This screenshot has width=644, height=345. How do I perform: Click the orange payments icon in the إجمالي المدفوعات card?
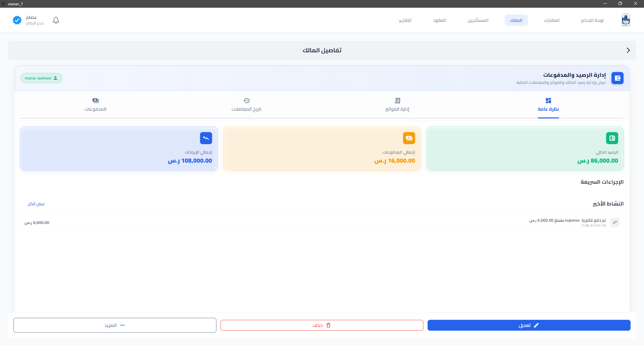[409, 138]
